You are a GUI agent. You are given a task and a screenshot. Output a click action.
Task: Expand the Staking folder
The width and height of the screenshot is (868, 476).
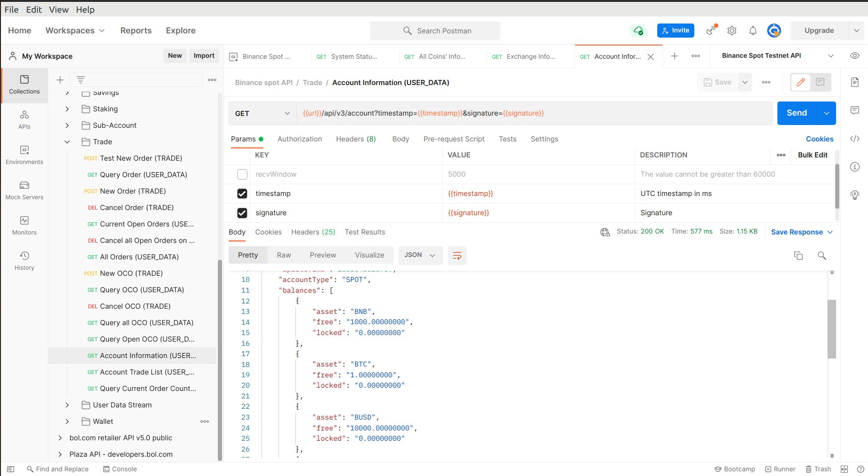pos(67,109)
